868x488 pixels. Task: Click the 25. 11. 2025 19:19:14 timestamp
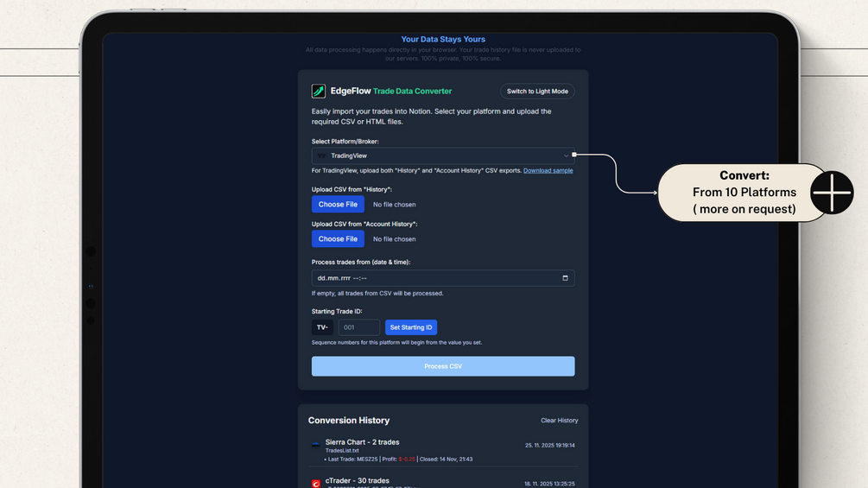coord(549,446)
